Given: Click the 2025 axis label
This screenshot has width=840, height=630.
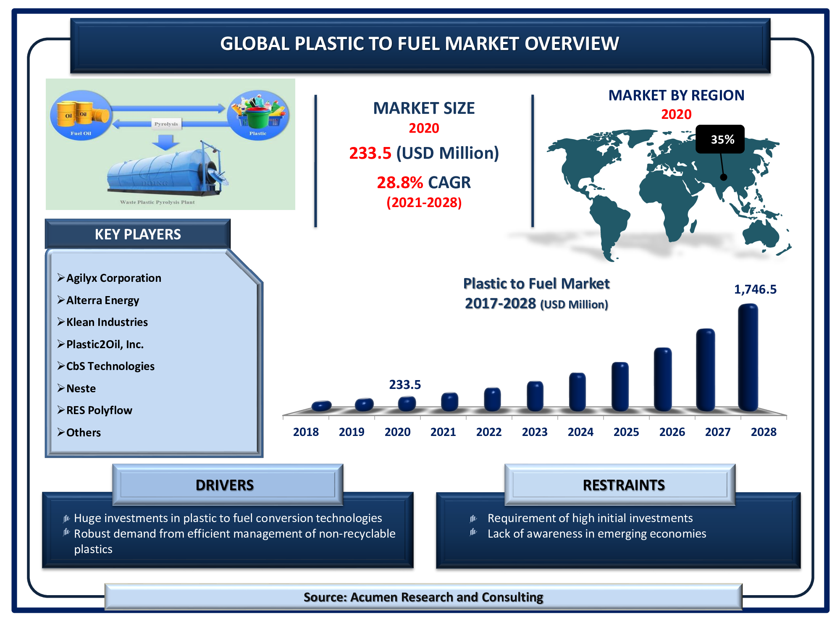Looking at the screenshot, I should [626, 432].
